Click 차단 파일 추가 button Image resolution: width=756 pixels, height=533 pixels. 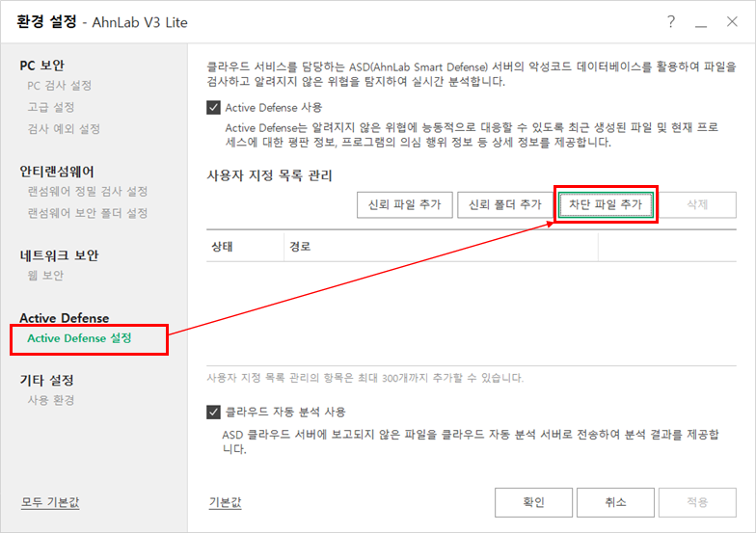(x=606, y=204)
